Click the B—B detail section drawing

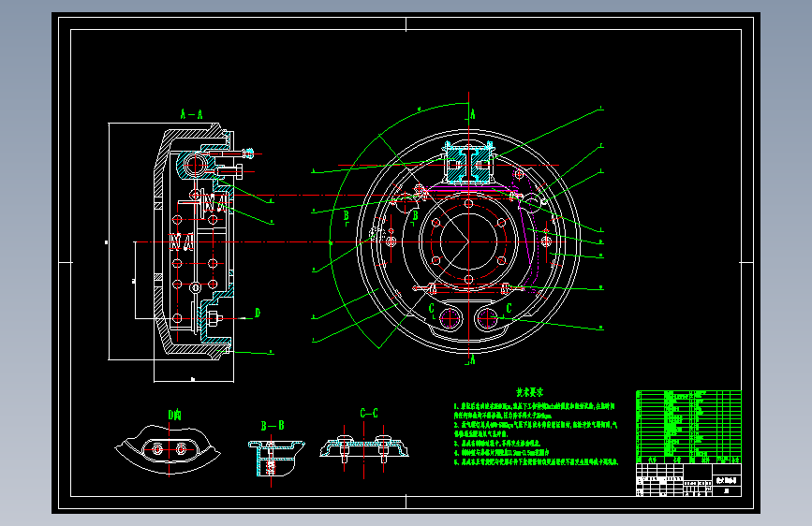point(275,459)
